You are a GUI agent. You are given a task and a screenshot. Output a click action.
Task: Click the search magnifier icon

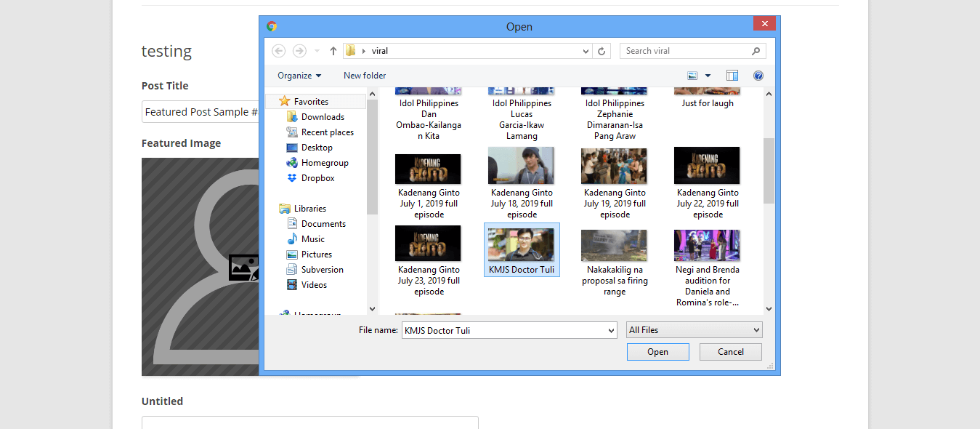[756, 51]
